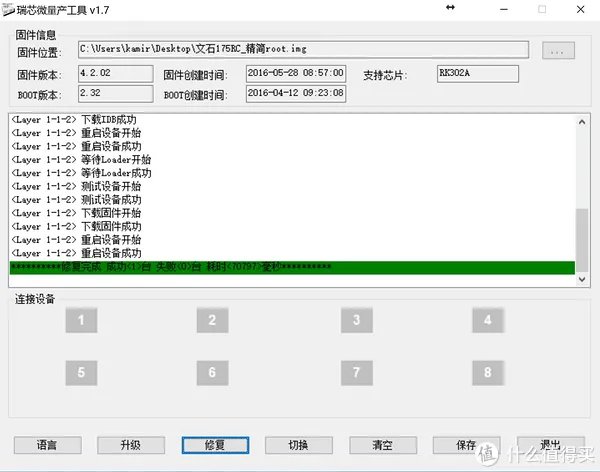Click the 固件创建时间 field 2016-05-28
600x472 pixels.
pyautogui.click(x=296, y=73)
